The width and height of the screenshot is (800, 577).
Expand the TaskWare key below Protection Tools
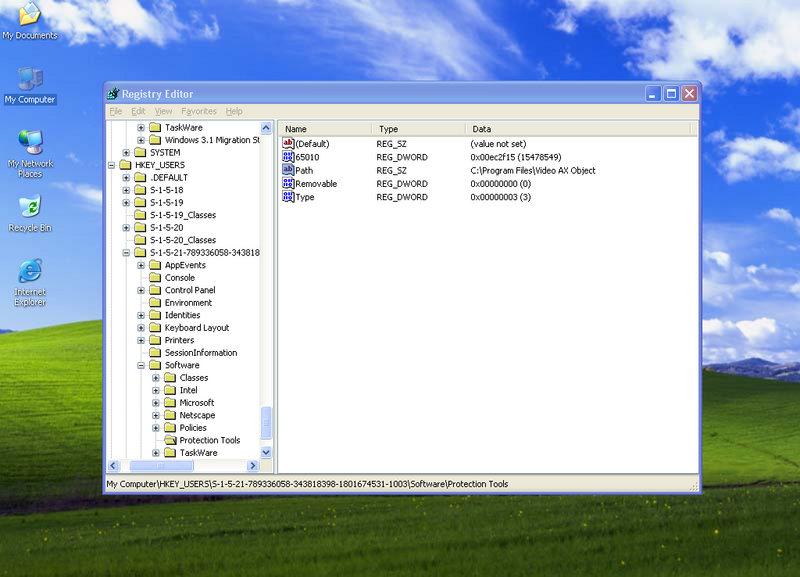pos(156,453)
